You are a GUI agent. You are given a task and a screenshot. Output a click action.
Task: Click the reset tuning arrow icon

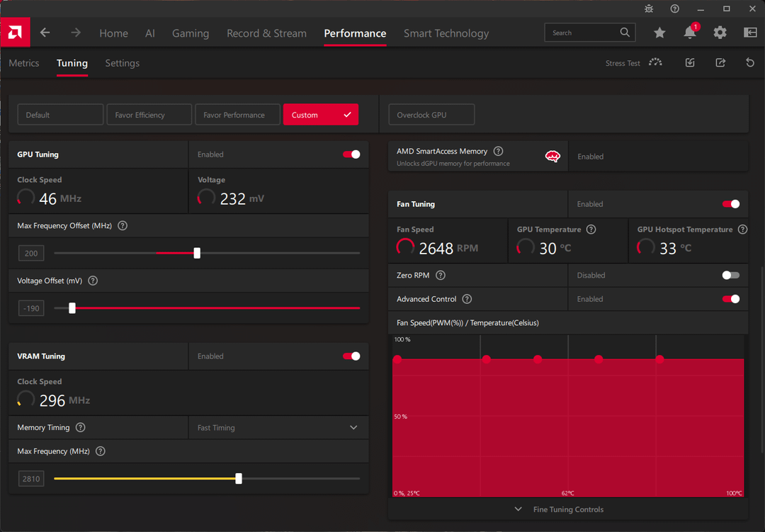[750, 62]
